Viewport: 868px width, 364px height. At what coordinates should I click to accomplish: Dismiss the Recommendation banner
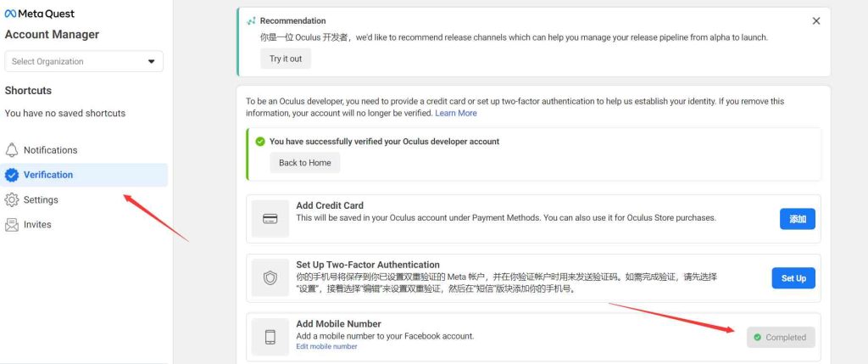816,20
